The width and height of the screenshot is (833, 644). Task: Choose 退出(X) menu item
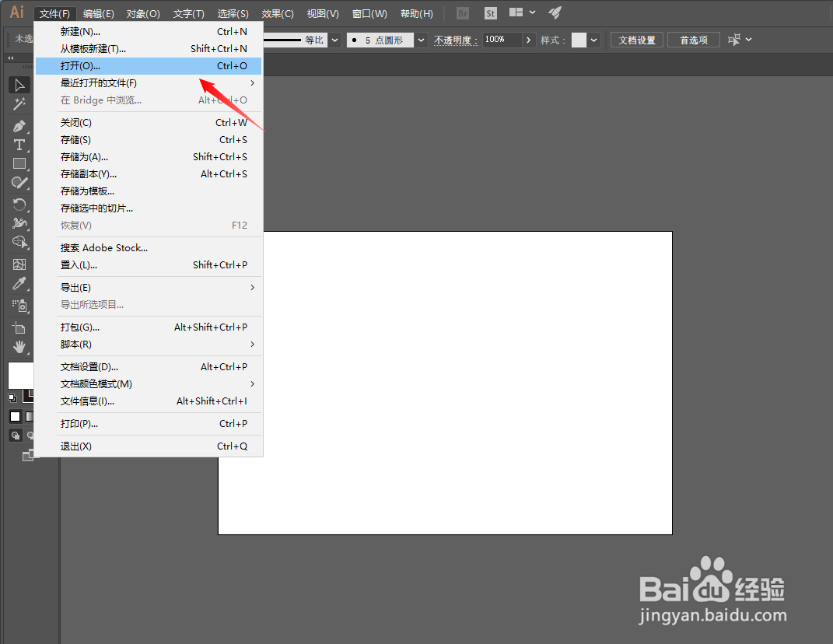point(149,446)
